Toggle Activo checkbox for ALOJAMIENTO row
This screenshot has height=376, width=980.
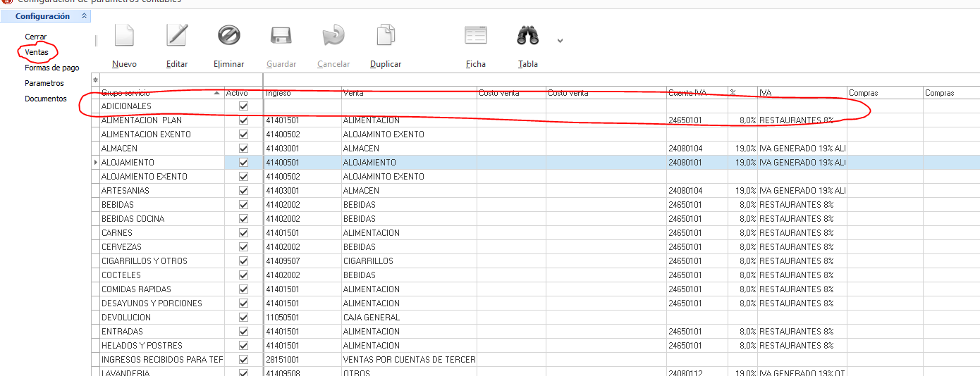coord(244,163)
